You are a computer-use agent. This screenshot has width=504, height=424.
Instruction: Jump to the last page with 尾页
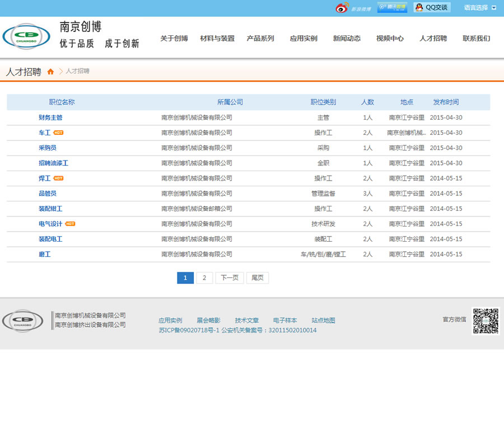(x=258, y=278)
